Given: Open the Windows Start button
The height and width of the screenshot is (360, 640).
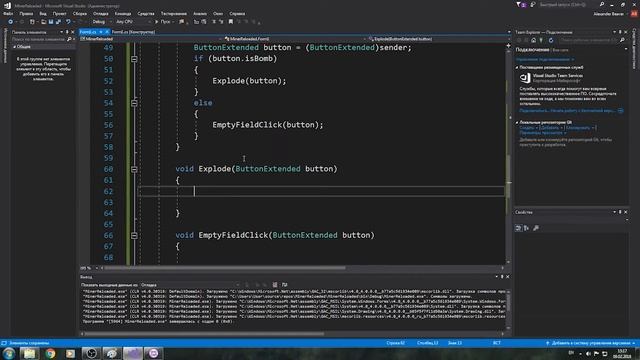Looking at the screenshot, I should (x=9, y=353).
